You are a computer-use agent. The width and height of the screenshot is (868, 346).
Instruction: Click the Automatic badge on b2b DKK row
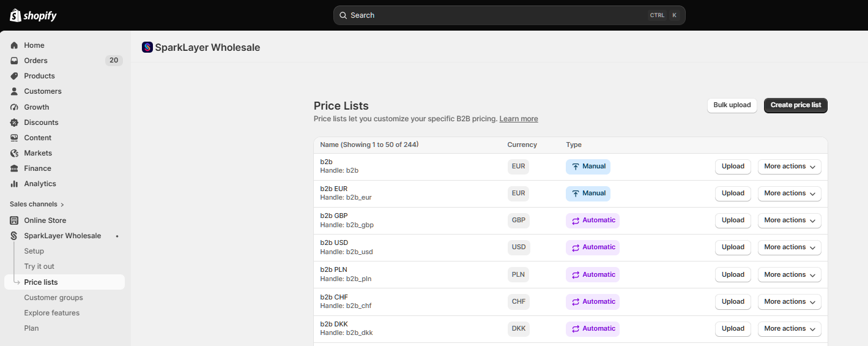pyautogui.click(x=593, y=329)
